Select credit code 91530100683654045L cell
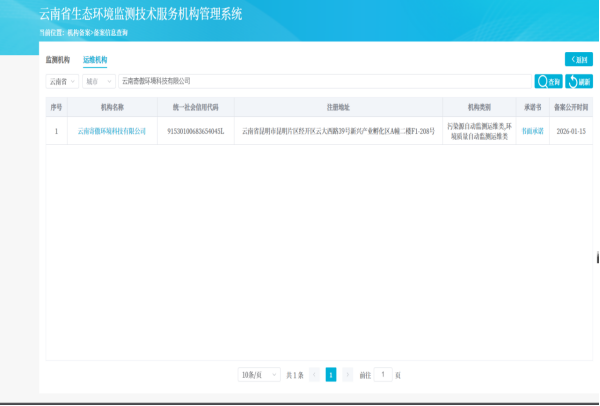 tap(196, 131)
